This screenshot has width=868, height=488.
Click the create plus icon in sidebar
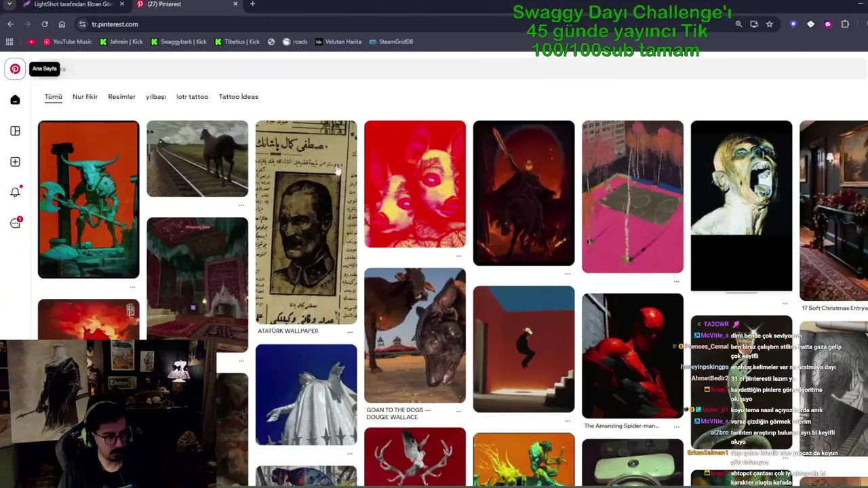(15, 162)
